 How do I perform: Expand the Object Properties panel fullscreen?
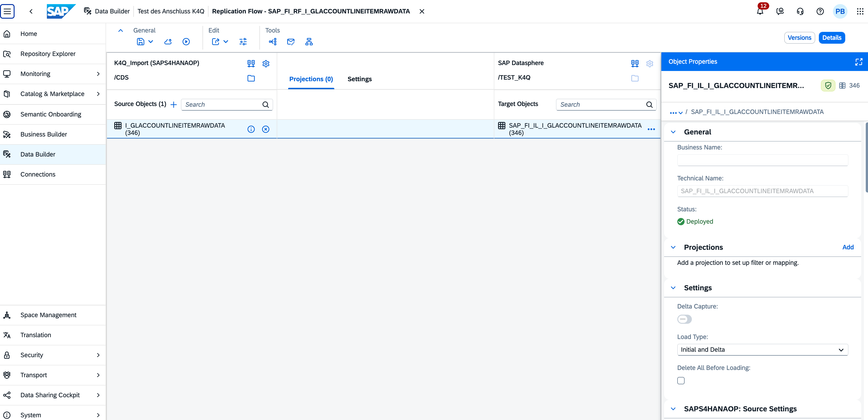tap(859, 62)
